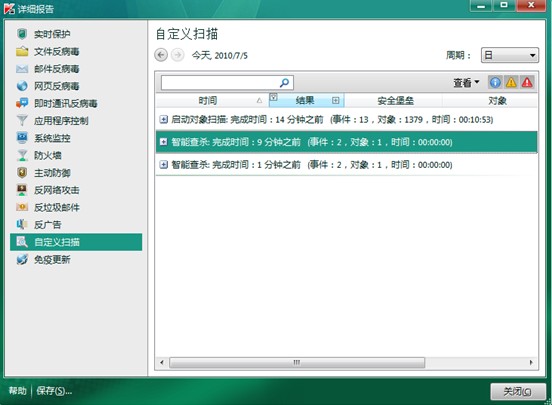Select the 启动对象扫描 row text

coord(332,120)
